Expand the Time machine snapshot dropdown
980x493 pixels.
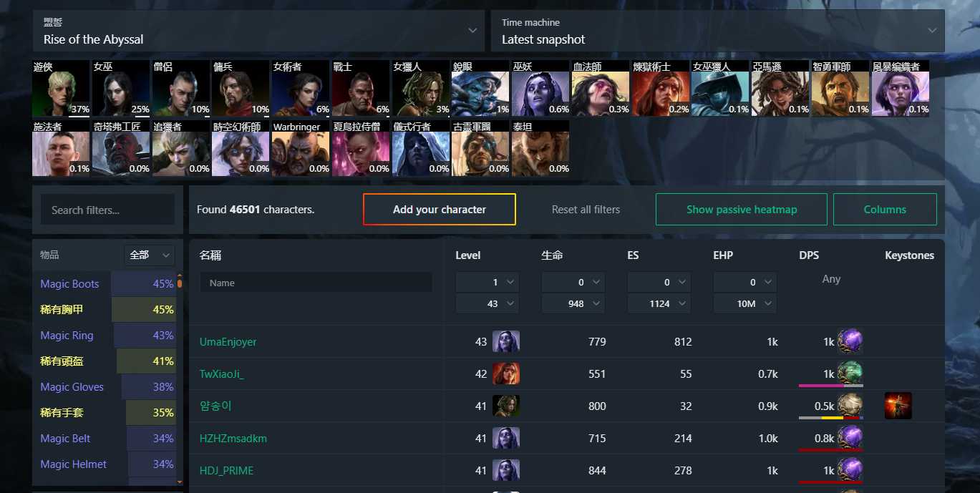[717, 31]
